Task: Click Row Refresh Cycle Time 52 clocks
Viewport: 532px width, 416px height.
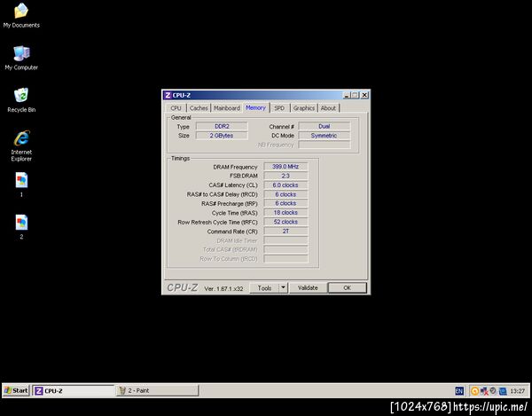Action: [286, 222]
